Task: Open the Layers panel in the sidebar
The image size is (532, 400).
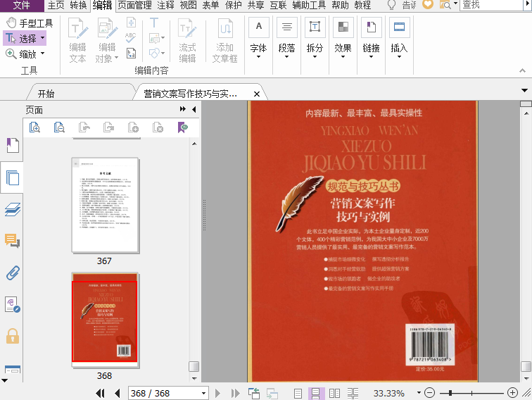Action: (x=12, y=209)
